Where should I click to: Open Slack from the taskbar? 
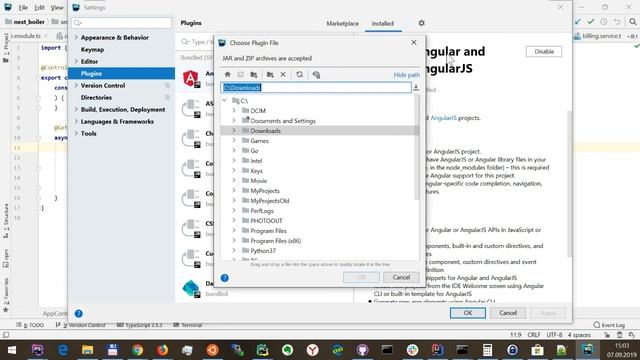coord(412,350)
